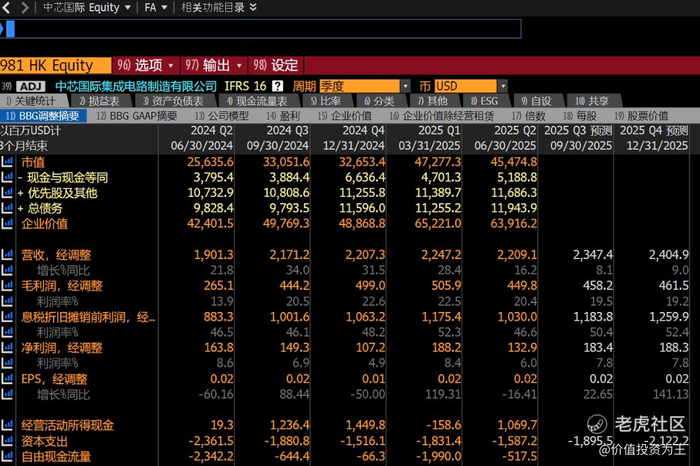The height and width of the screenshot is (466, 700).
Task: Open chart icon for 企业价值 row
Action: coord(8,223)
